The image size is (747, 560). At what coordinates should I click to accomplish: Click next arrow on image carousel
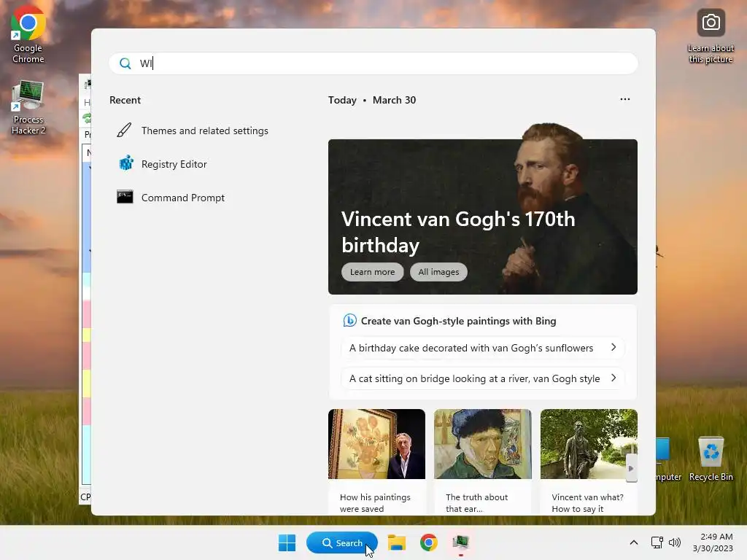click(631, 468)
